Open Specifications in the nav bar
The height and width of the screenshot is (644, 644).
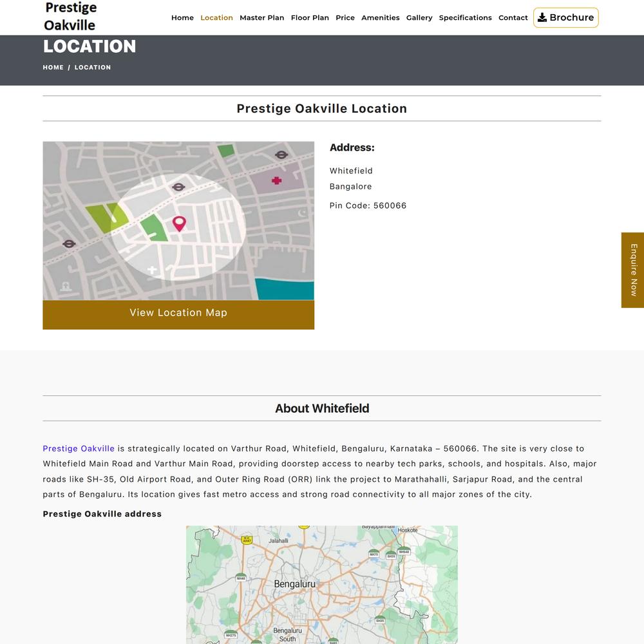click(465, 17)
